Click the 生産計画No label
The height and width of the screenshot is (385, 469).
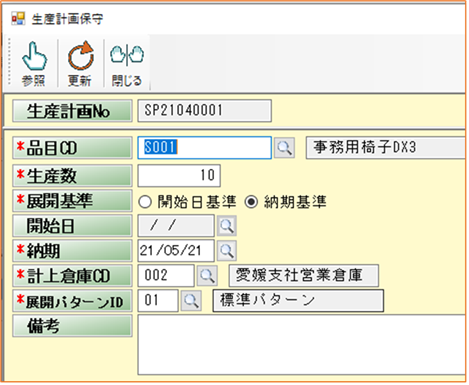point(72,111)
